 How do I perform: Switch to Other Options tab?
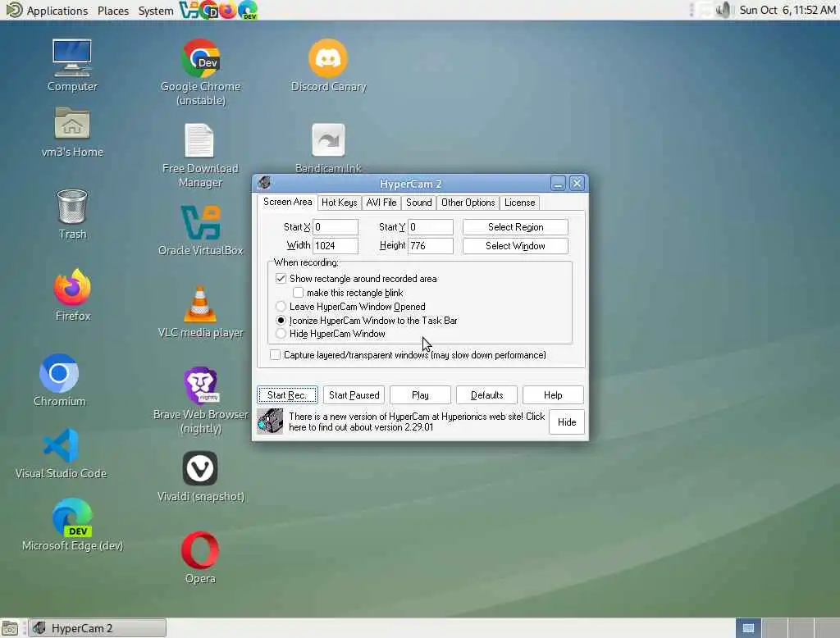pos(468,203)
